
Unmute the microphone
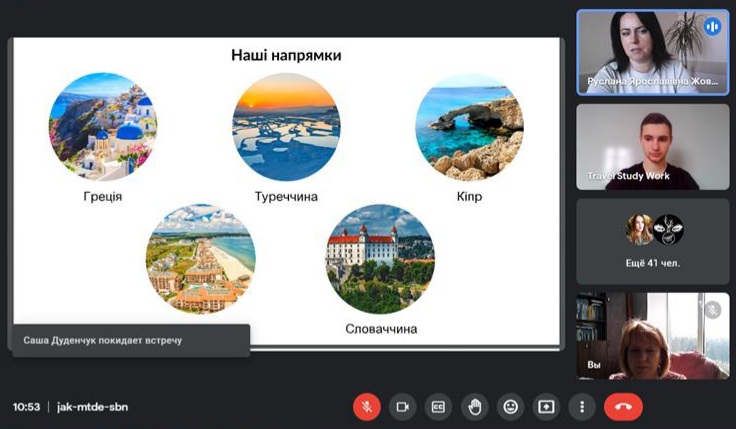tap(367, 407)
